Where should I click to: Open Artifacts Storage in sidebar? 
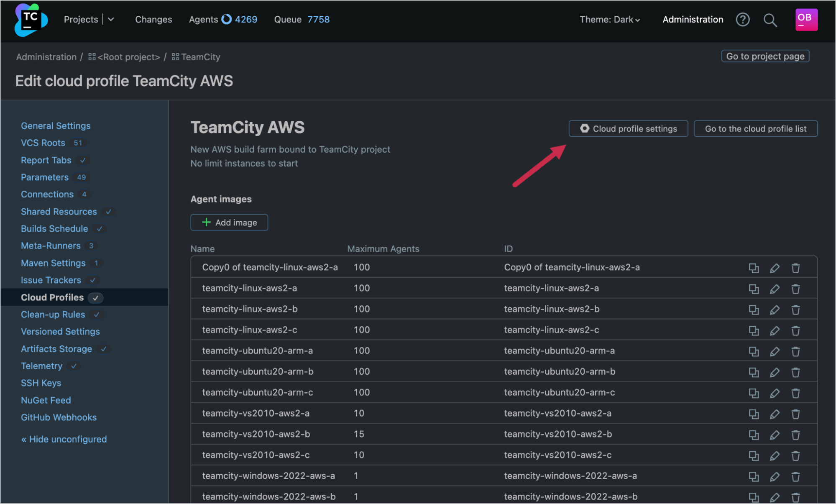(x=56, y=349)
